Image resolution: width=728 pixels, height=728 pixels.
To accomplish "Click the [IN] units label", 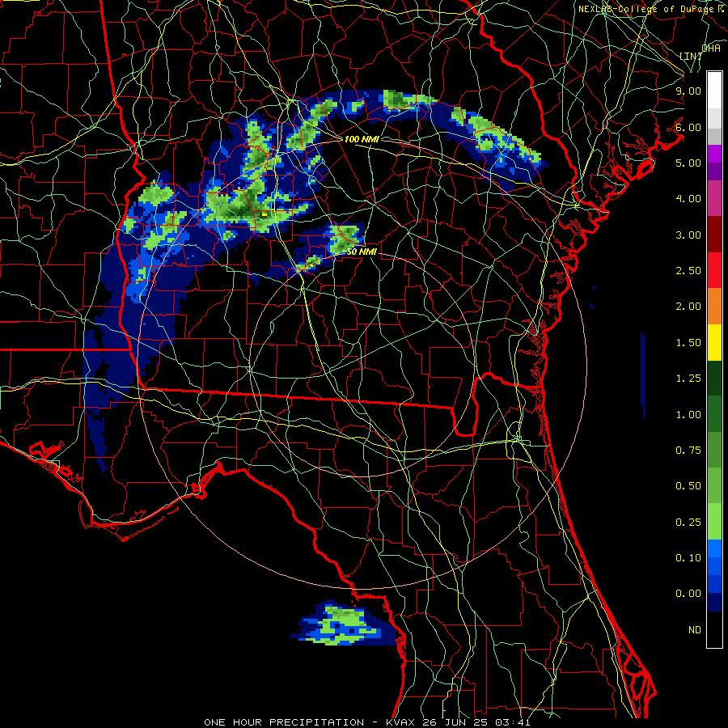I will pyautogui.click(x=691, y=56).
